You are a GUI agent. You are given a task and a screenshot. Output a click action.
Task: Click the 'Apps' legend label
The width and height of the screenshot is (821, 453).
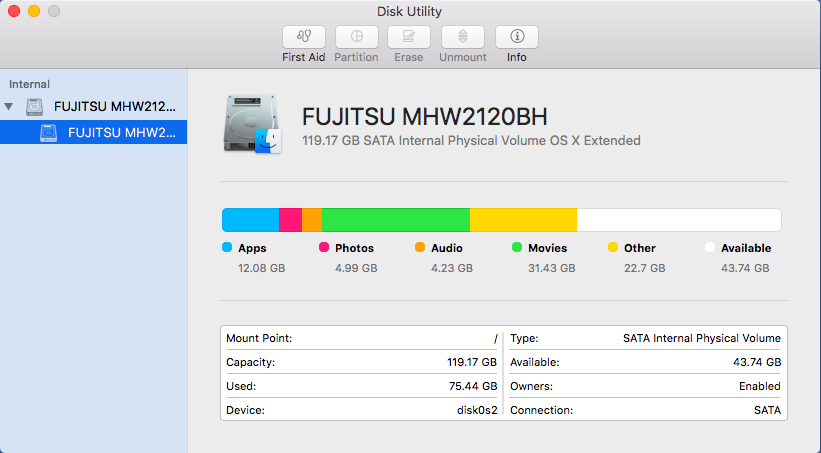click(252, 248)
